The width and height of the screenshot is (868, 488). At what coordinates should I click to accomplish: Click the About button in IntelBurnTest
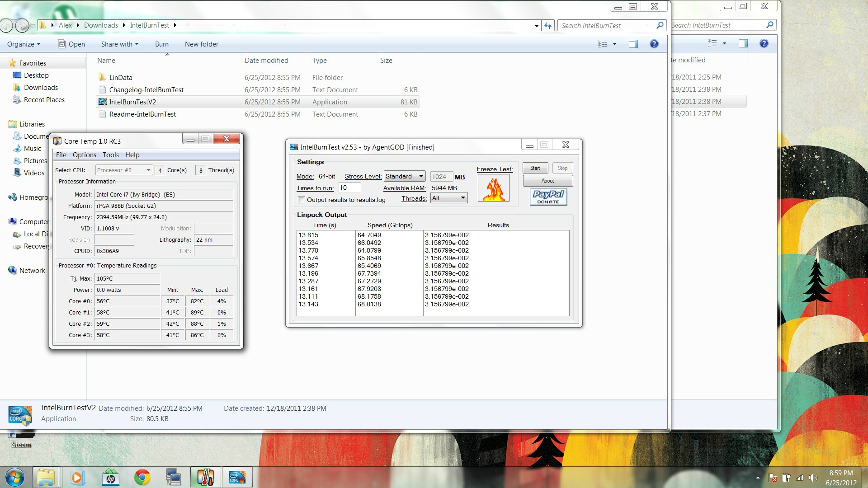(548, 181)
